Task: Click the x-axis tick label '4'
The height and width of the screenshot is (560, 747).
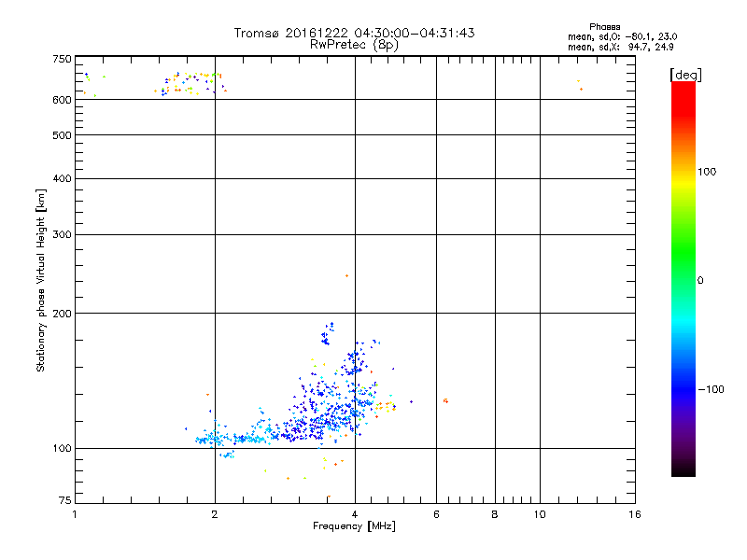Action: (x=355, y=514)
